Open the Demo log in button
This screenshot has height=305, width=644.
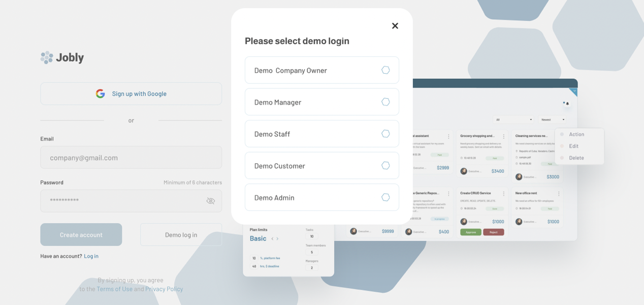(181, 234)
